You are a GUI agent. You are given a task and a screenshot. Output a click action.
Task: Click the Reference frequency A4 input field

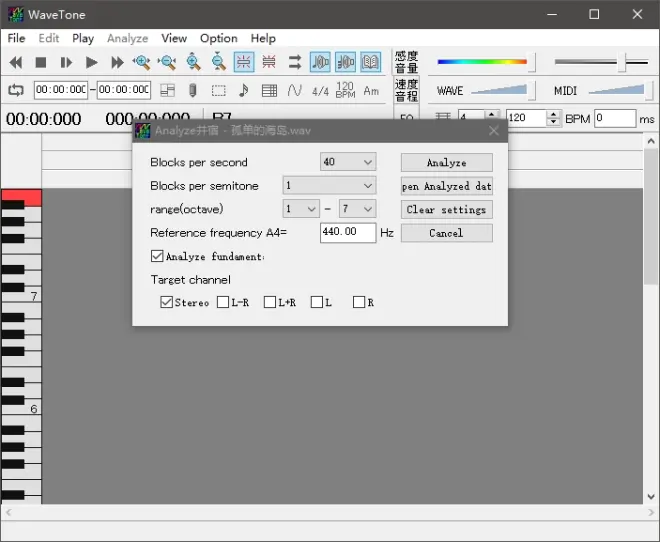(348, 232)
